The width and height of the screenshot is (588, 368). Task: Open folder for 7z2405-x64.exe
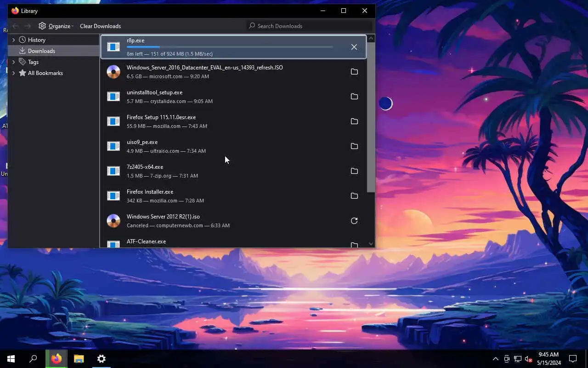354,171
